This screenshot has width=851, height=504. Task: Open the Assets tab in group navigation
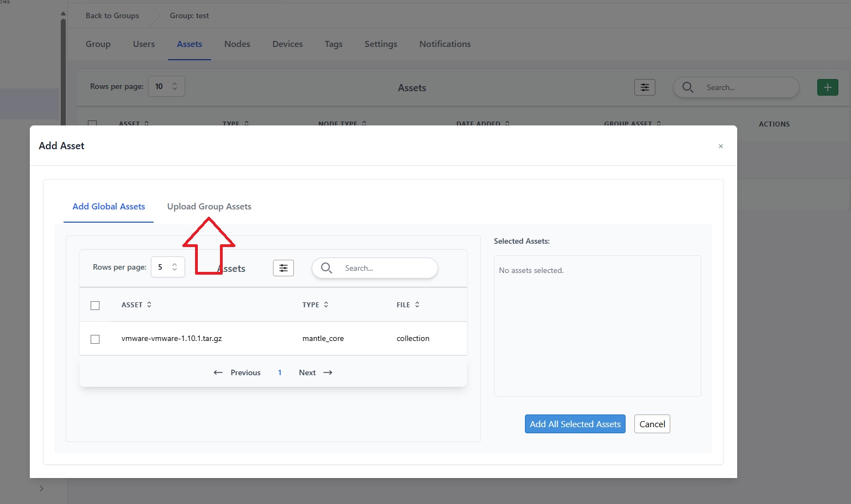190,44
